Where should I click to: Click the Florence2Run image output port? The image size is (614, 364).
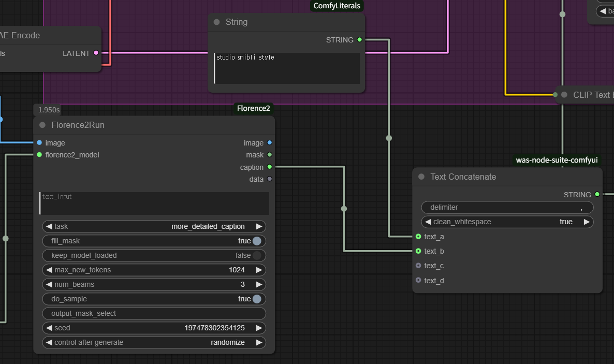[269, 142]
